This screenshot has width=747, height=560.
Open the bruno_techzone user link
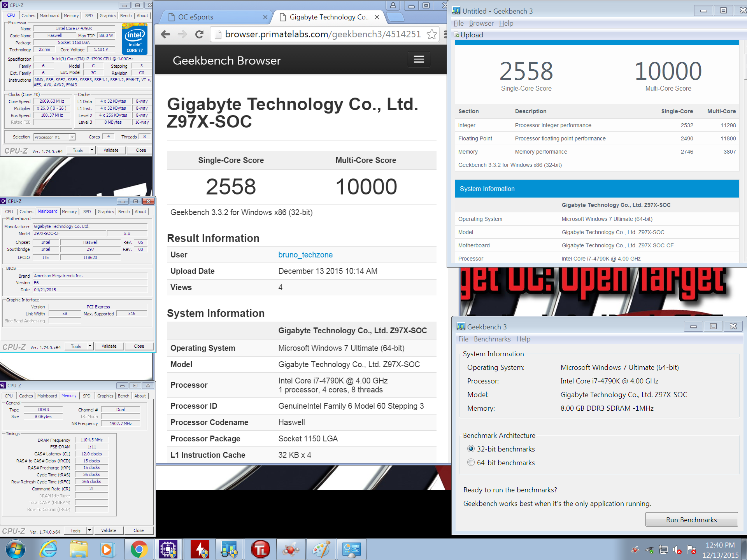(x=305, y=255)
